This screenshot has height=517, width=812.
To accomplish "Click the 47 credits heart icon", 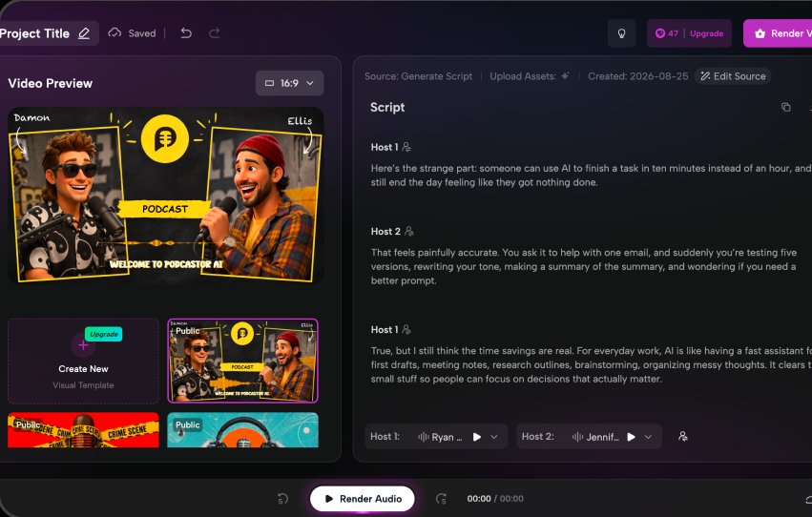I will [x=659, y=33].
